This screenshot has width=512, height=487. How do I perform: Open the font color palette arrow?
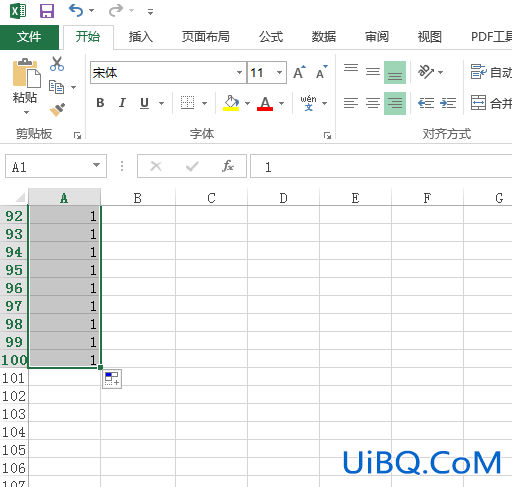pyautogui.click(x=282, y=103)
